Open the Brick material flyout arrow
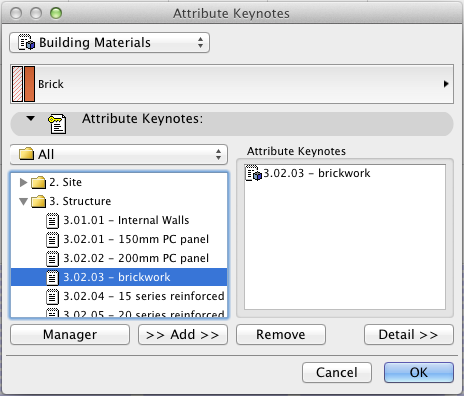 pyautogui.click(x=446, y=84)
